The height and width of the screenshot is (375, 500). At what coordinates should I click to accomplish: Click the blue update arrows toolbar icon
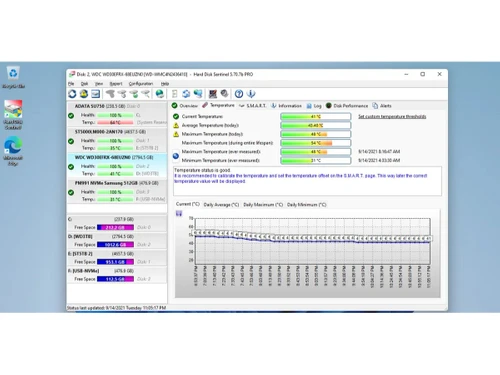click(186, 94)
